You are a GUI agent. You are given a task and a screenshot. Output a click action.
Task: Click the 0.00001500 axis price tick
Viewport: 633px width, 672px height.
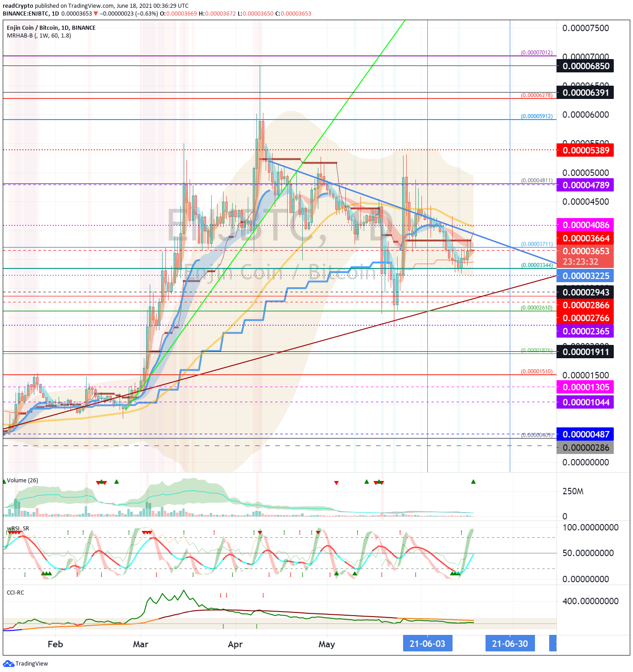[586, 375]
